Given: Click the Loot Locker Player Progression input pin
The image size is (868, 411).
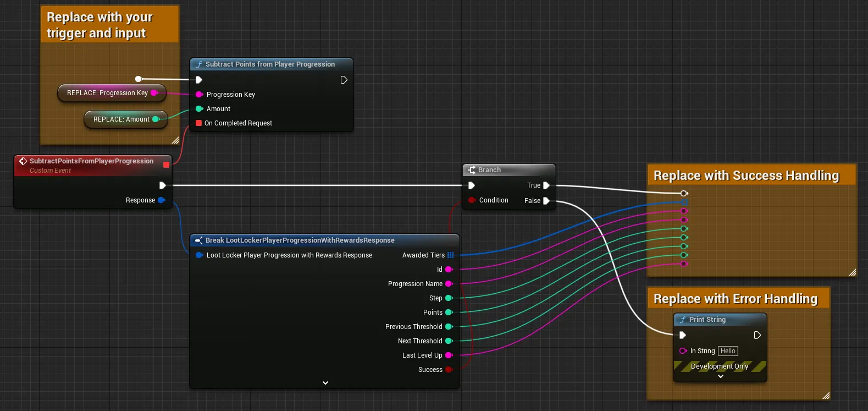Looking at the screenshot, I should (200, 255).
